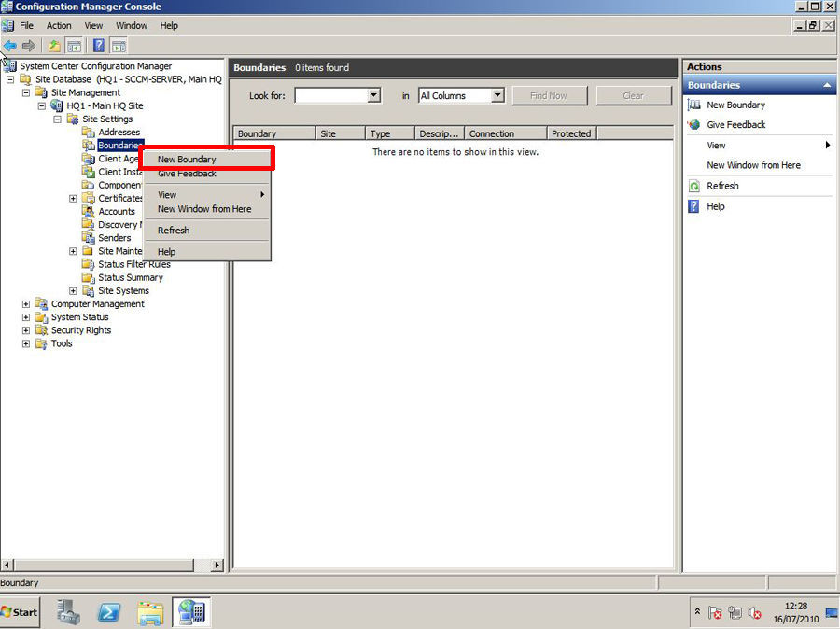Click the Clear button
The width and height of the screenshot is (840, 629).
[x=633, y=96]
